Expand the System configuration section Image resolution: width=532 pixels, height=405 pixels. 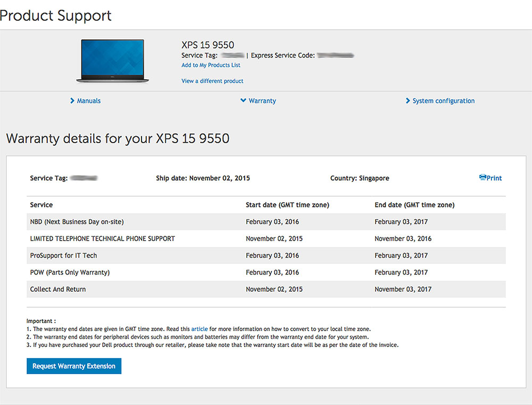440,101
